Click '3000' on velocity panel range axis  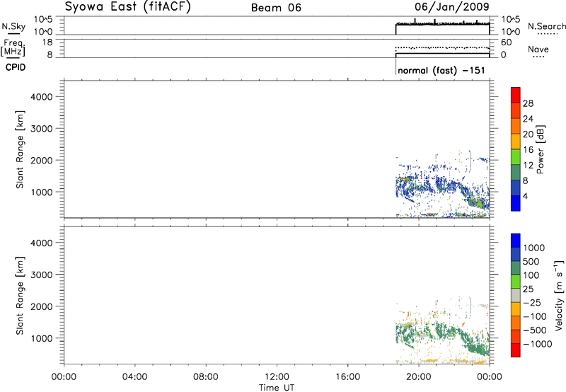[42, 275]
